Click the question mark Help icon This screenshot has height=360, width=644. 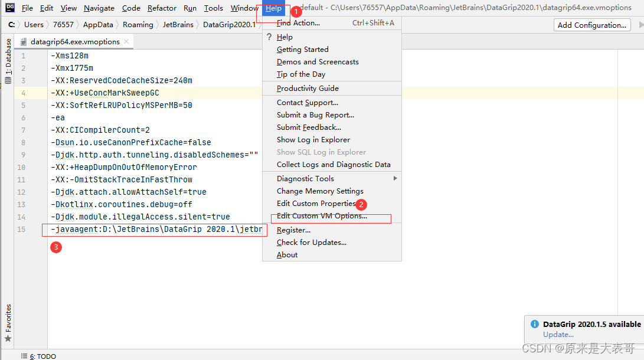click(269, 37)
